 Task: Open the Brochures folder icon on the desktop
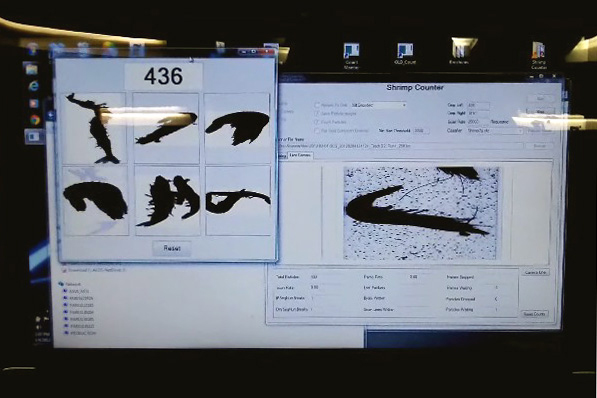[460, 52]
